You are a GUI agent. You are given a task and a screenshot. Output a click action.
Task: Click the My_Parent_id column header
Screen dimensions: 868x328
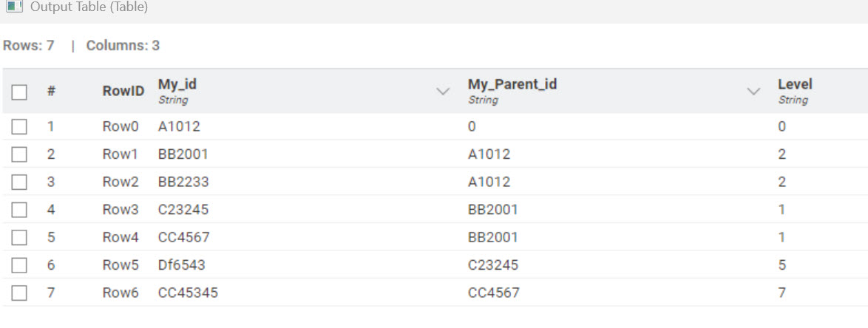[512, 85]
